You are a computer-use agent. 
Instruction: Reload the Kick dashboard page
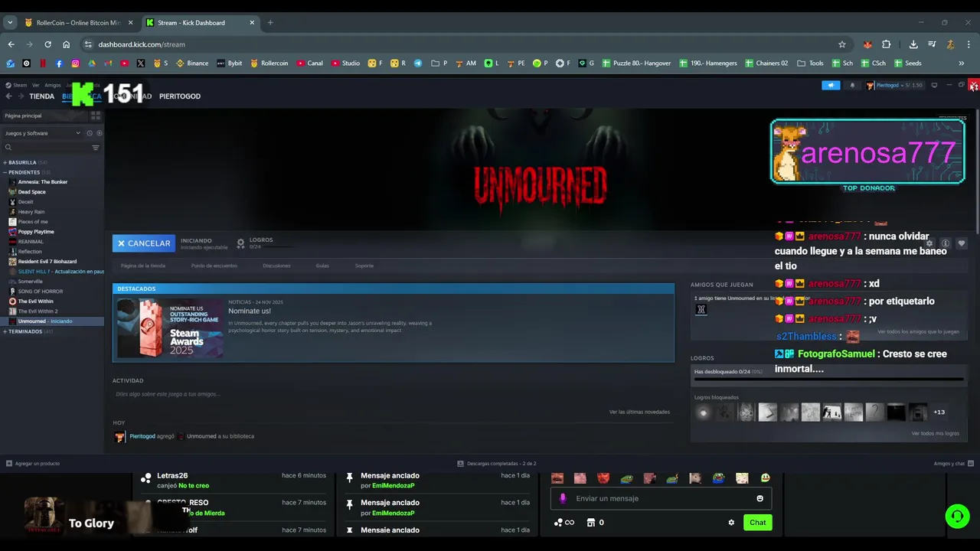pos(47,44)
